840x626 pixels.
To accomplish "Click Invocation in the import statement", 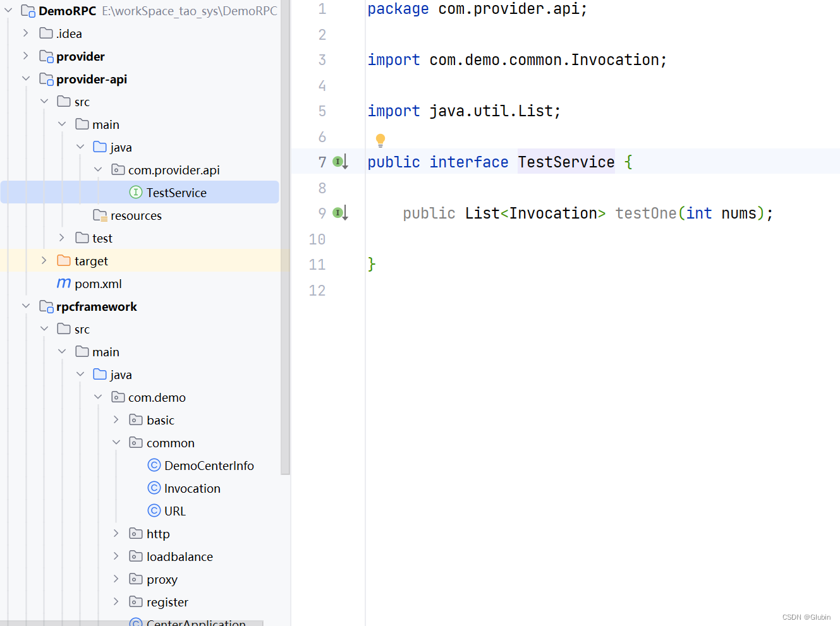I will click(615, 59).
